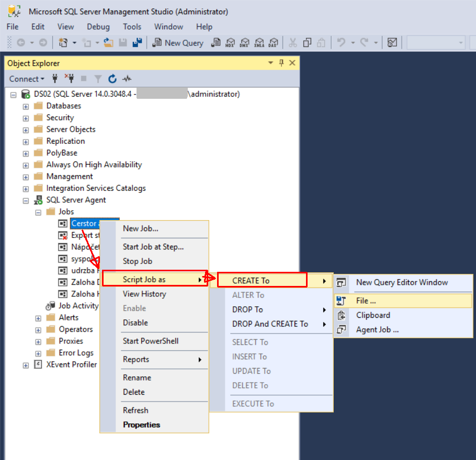
Task: Click the XMLA query toolbar icon
Action: pos(259,43)
